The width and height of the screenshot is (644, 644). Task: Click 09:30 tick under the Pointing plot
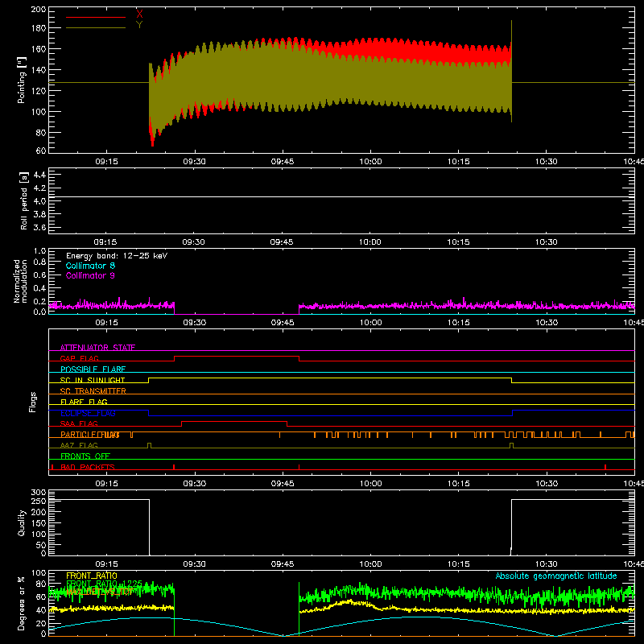194,162
